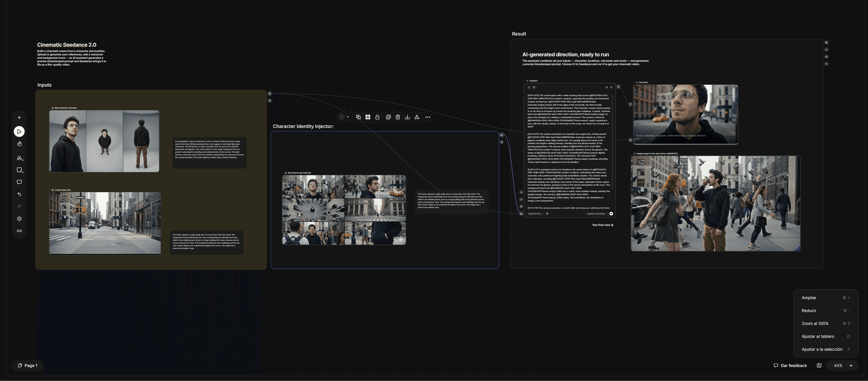Viewport: 868px width, 381px height.
Task: Click the grid layout icon in the floating toolbar
Action: pyautogui.click(x=368, y=117)
